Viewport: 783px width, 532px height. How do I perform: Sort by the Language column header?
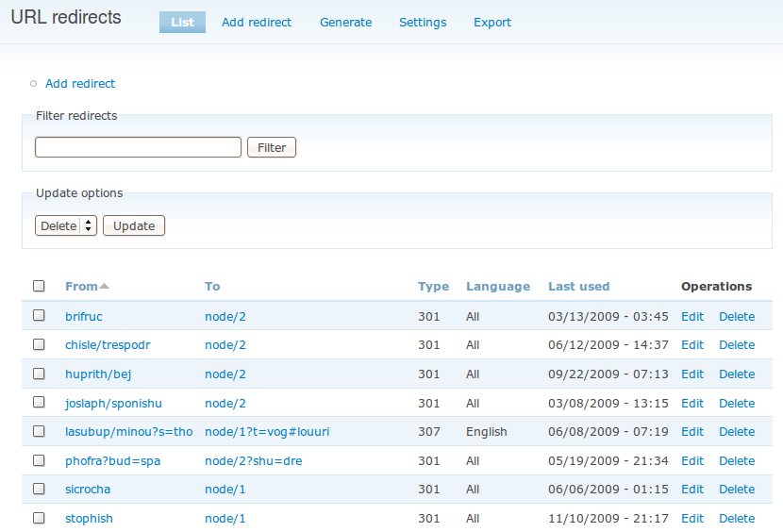coord(498,286)
